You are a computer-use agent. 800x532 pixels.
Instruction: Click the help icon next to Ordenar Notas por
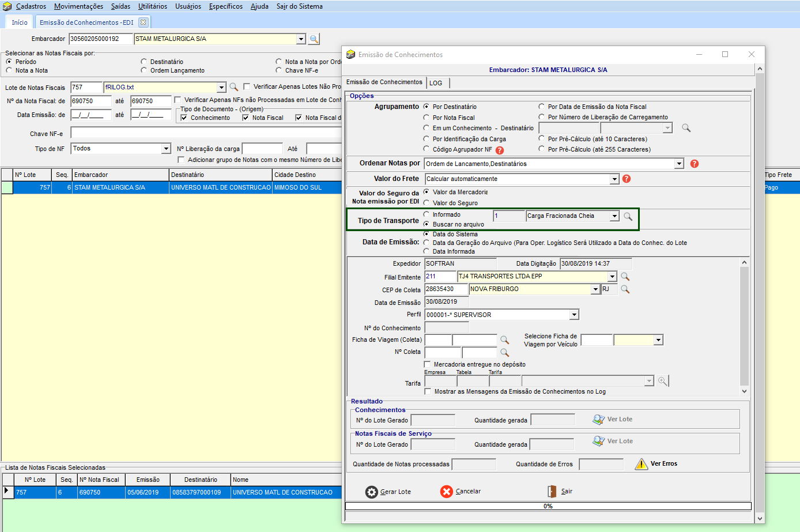click(694, 164)
